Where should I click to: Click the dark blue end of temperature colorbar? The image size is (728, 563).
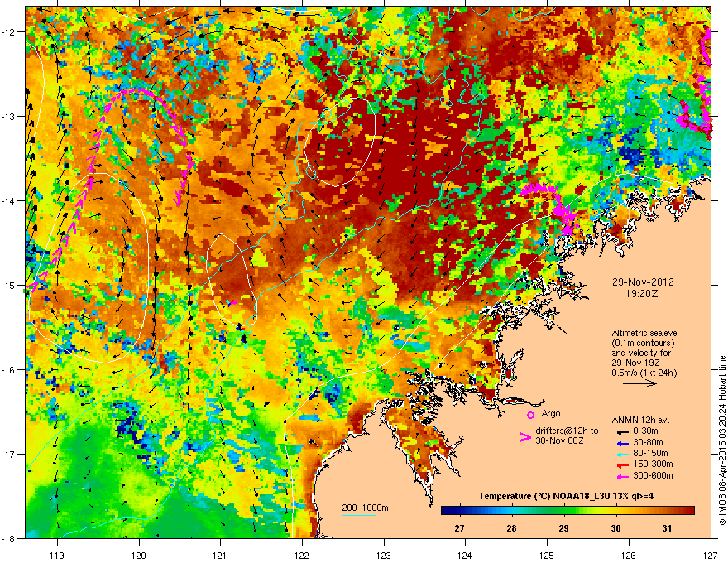[x=446, y=511]
